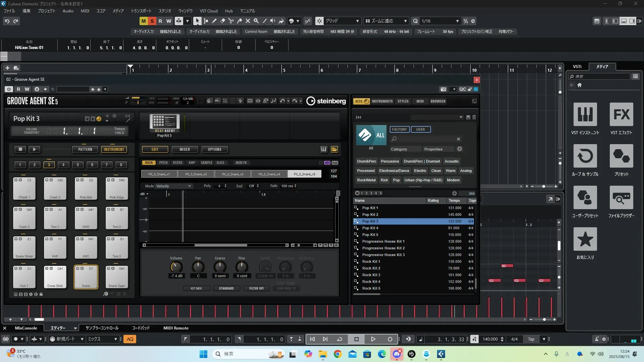The height and width of the screenshot is (362, 644).
Task: Click the KIT MIX button
Action: click(196, 288)
